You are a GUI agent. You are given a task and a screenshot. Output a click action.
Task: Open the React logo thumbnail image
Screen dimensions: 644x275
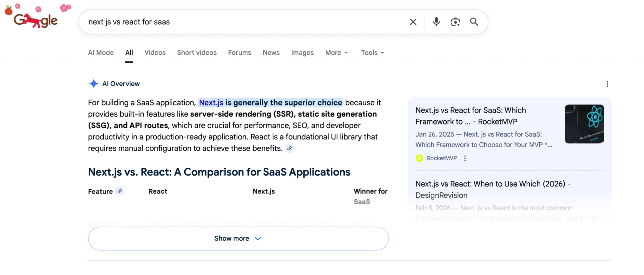point(584,124)
